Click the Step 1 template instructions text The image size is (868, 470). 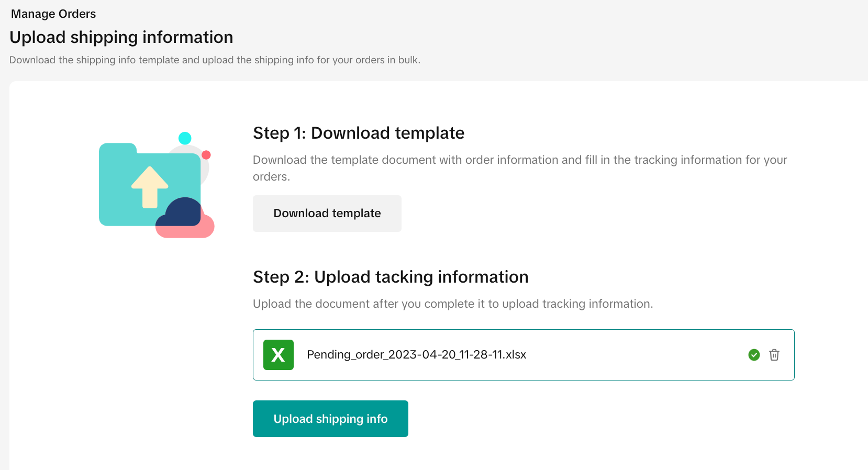pyautogui.click(x=519, y=160)
